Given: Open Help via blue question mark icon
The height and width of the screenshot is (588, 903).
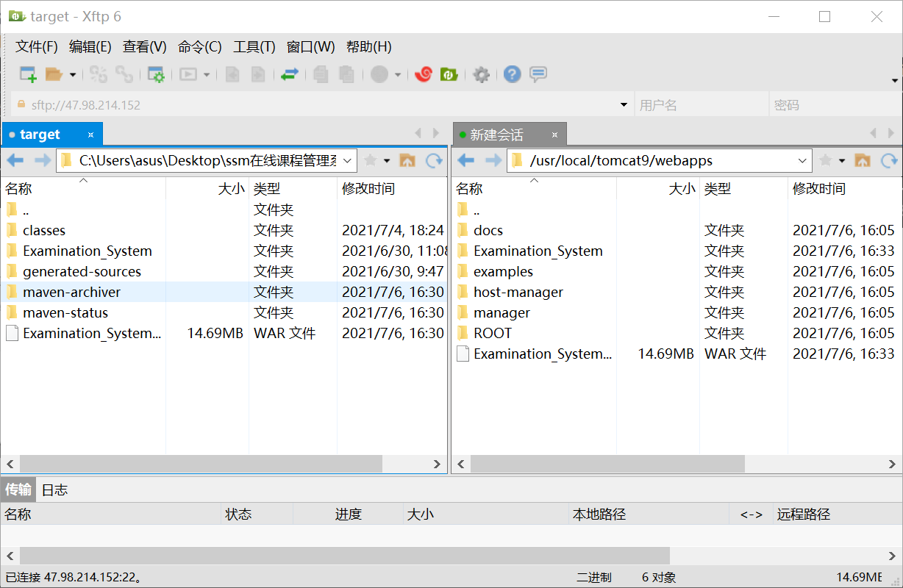Looking at the screenshot, I should pos(513,74).
